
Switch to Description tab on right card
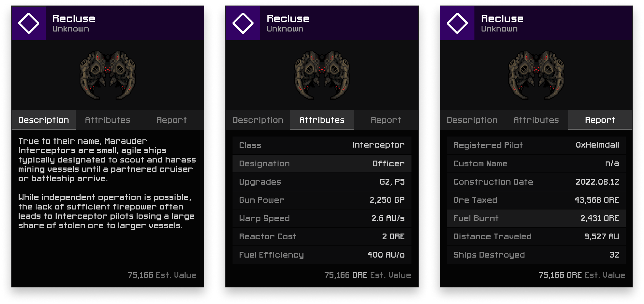pyautogui.click(x=472, y=120)
